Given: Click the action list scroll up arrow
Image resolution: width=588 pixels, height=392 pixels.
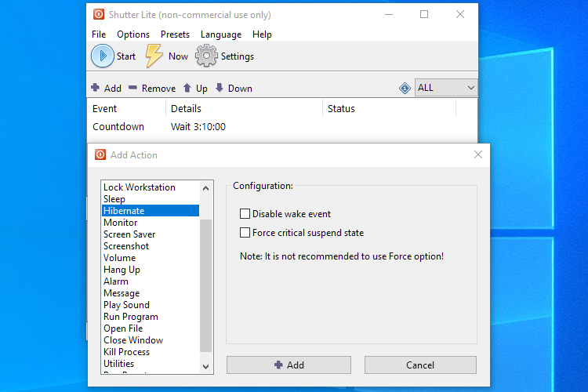Looking at the screenshot, I should [x=205, y=188].
